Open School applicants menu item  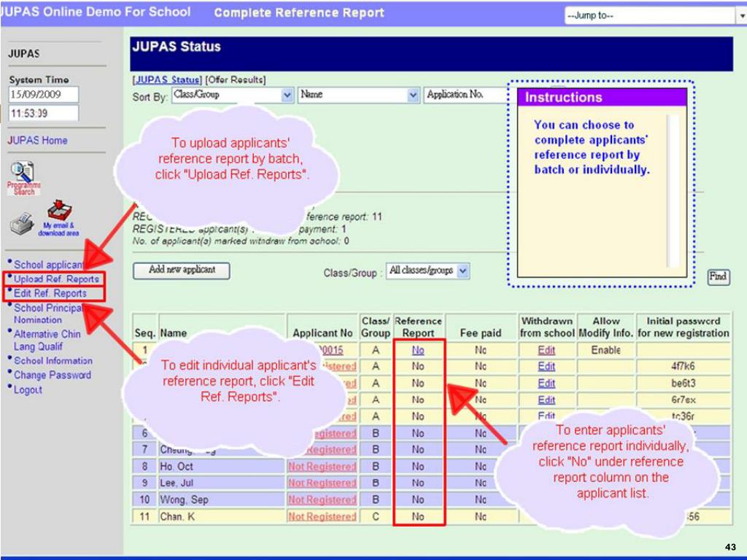pyautogui.click(x=49, y=265)
